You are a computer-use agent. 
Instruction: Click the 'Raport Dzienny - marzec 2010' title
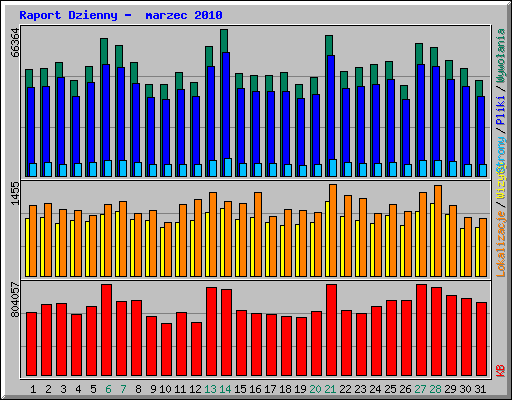point(121,15)
